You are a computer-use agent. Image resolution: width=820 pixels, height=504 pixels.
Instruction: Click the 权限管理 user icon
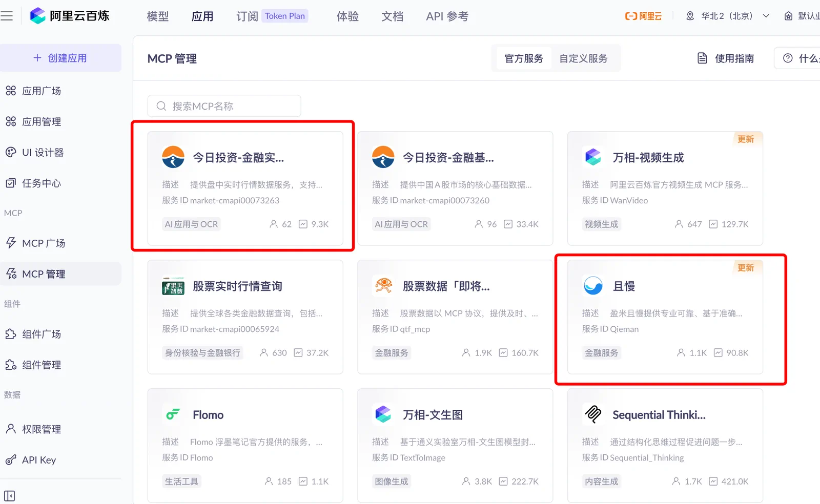(11, 429)
